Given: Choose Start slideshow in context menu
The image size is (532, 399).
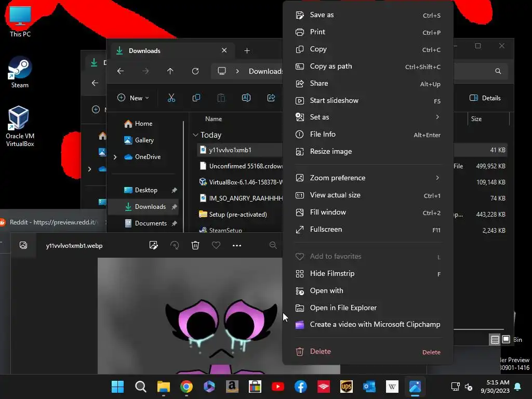Looking at the screenshot, I should point(368,100).
